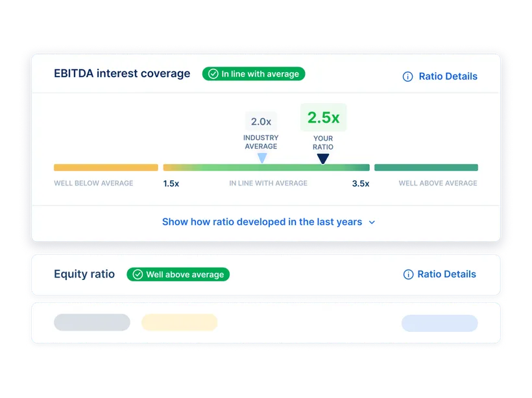Click the dark green 'Well above average' bar
Image resolution: width=532 pixels, height=398 pixels.
pyautogui.click(x=426, y=167)
